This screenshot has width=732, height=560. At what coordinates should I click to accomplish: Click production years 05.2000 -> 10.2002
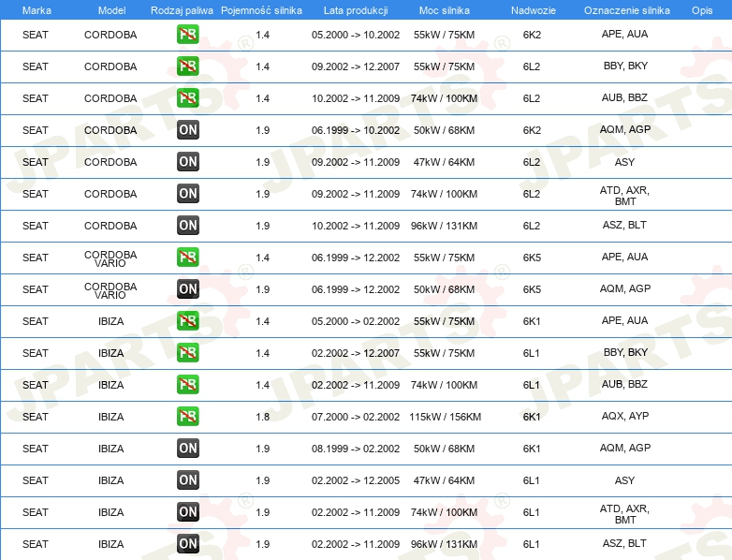coord(356,35)
